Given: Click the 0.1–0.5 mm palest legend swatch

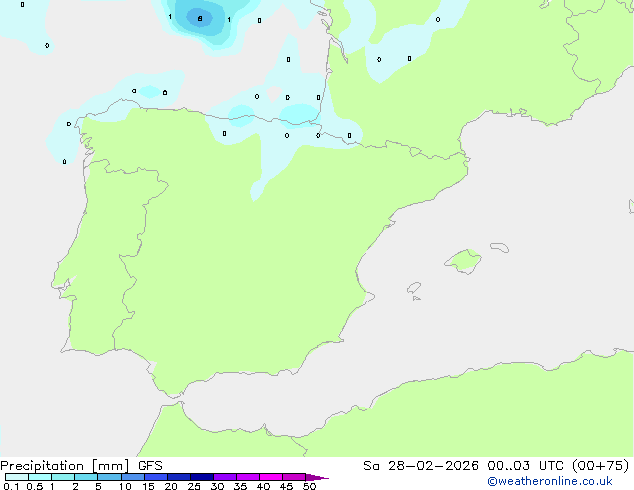Looking at the screenshot, I should click(x=17, y=477).
